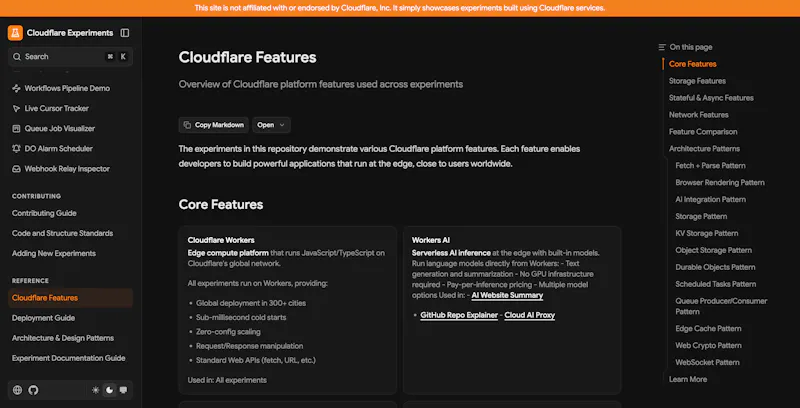Click the Copy Markdown button
This screenshot has height=408, width=800.
pyautogui.click(x=213, y=125)
